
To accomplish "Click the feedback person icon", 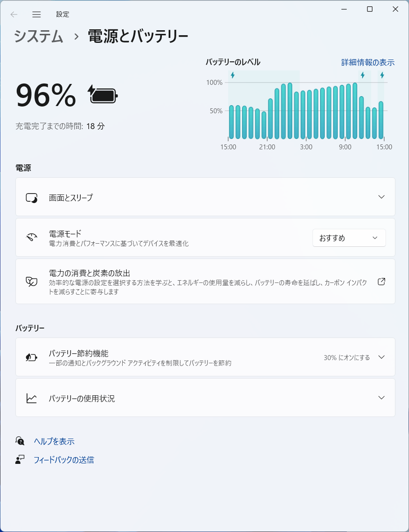I will pos(20,460).
